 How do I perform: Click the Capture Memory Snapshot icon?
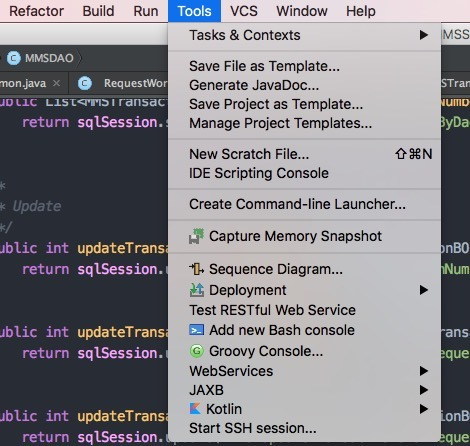(x=196, y=236)
